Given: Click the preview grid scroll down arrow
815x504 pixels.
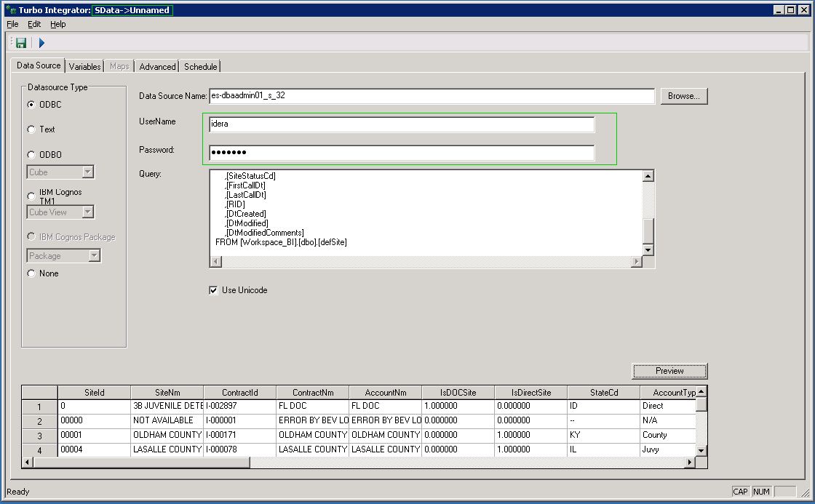Looking at the screenshot, I should pyautogui.click(x=701, y=450).
